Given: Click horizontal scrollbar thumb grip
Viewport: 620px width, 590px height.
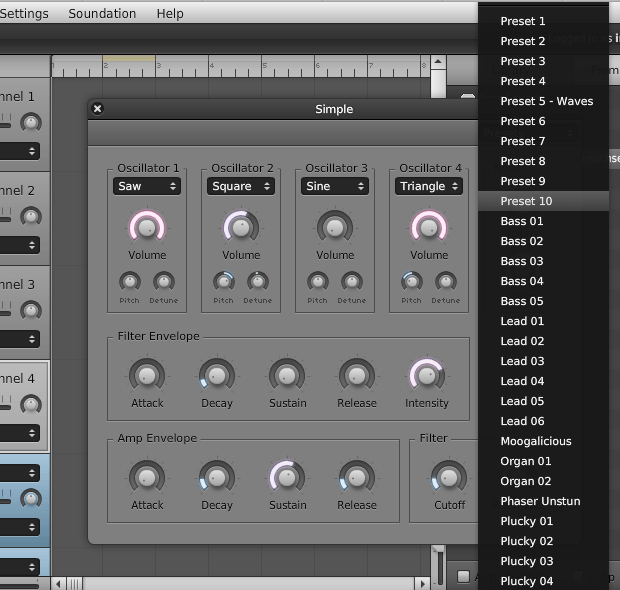Looking at the screenshot, I should click(74, 584).
